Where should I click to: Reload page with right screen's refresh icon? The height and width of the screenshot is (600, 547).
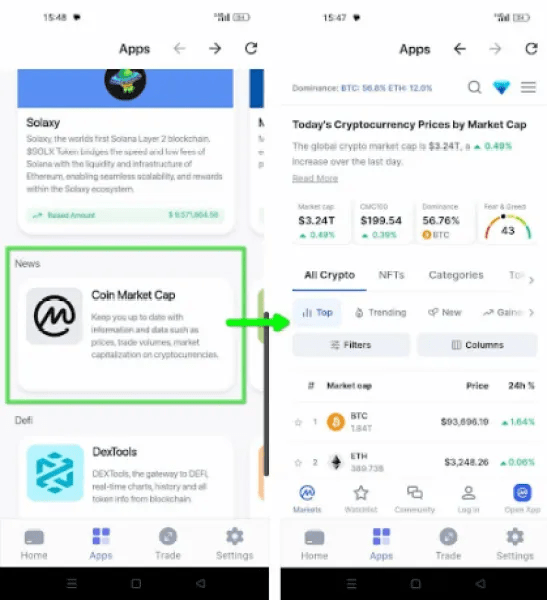(531, 49)
